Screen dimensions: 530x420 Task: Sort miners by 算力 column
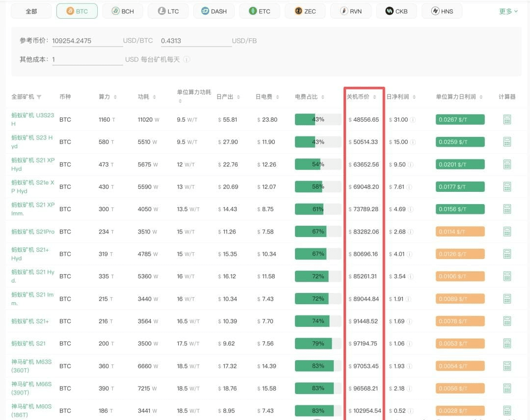pos(107,97)
